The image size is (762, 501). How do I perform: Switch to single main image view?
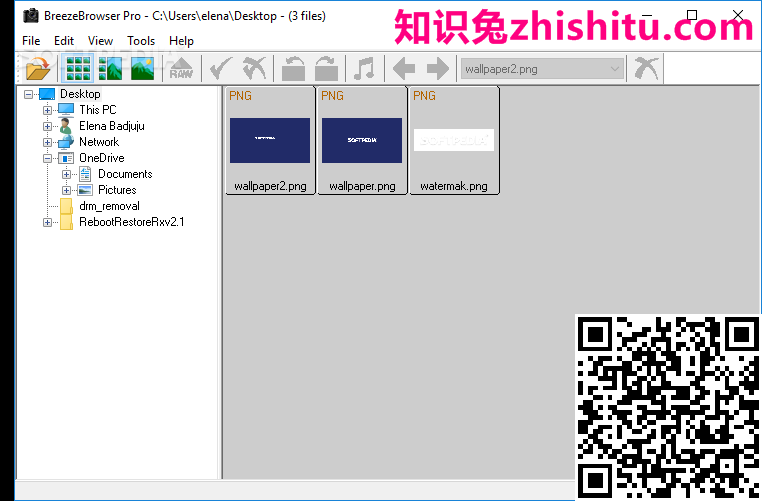(x=142, y=69)
